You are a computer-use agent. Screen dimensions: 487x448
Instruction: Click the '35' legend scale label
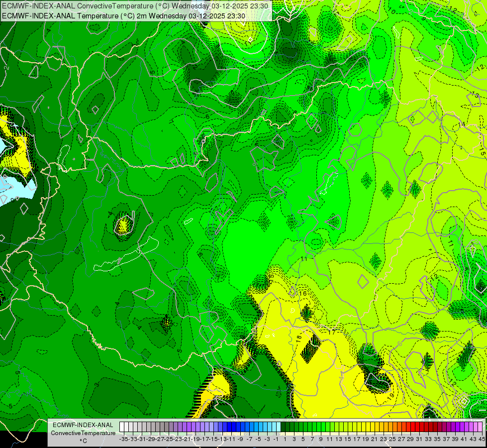tap(438, 439)
